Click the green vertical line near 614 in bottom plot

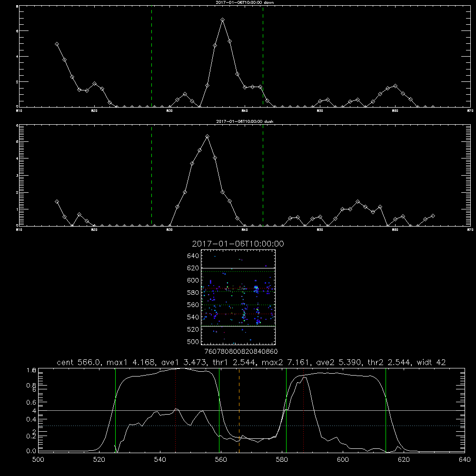coord(386,410)
